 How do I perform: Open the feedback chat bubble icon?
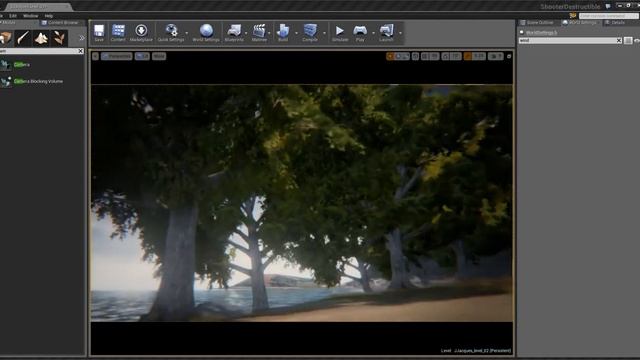tap(608, 6)
